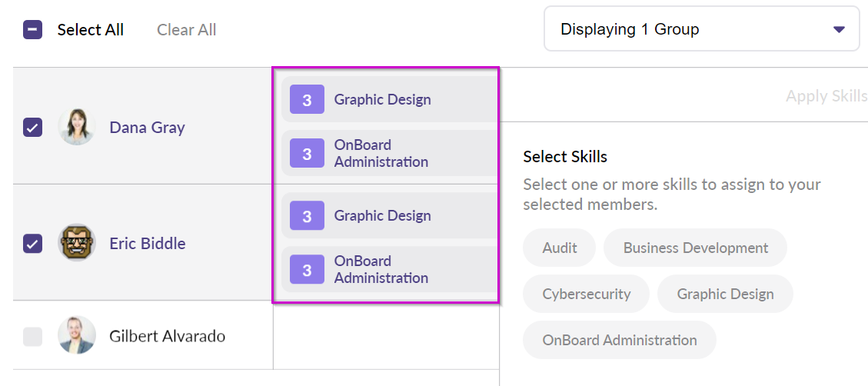Click Eric Biddle's profile avatar
Screen dimensions: 868x386
coord(77,243)
